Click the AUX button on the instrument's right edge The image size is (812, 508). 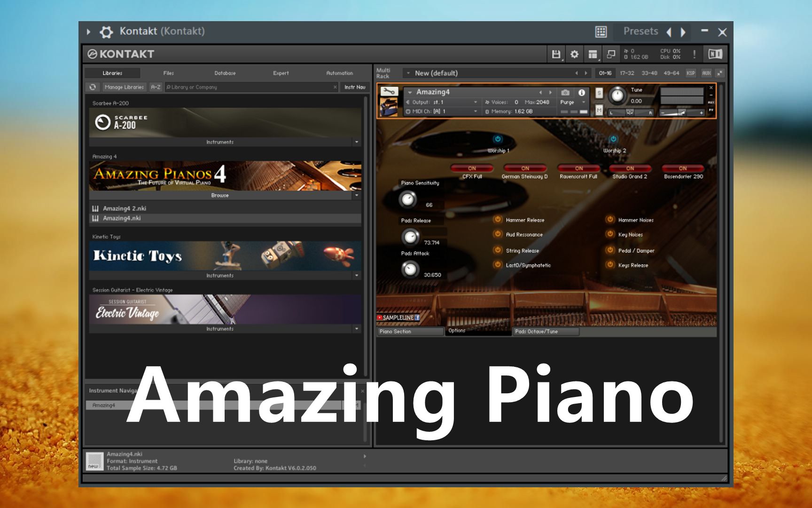pyautogui.click(x=711, y=103)
